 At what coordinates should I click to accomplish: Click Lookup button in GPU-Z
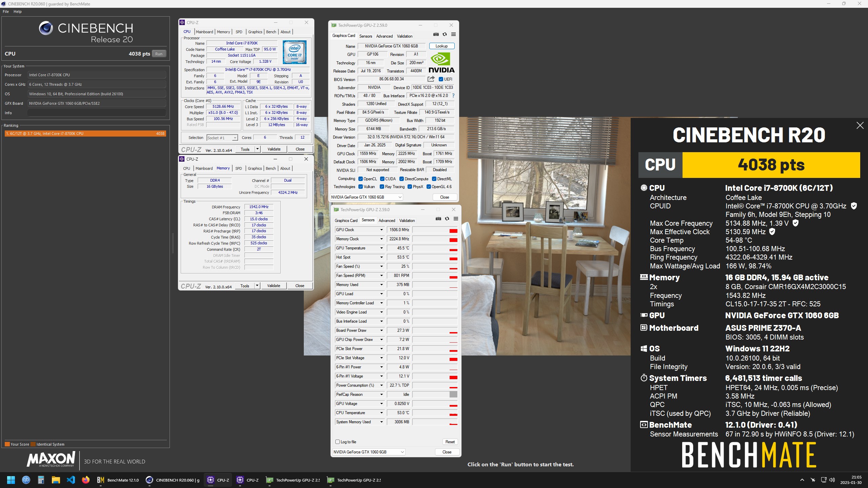pos(442,46)
